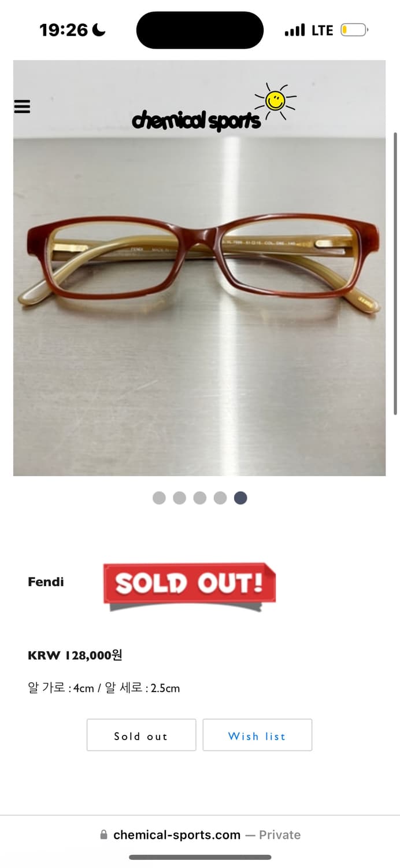Select the second image carousel dot
This screenshot has width=400, height=868.
pos(179,498)
